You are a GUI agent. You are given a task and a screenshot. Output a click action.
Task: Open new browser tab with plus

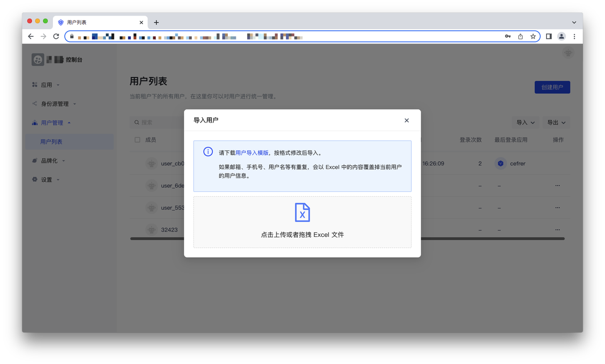click(156, 22)
